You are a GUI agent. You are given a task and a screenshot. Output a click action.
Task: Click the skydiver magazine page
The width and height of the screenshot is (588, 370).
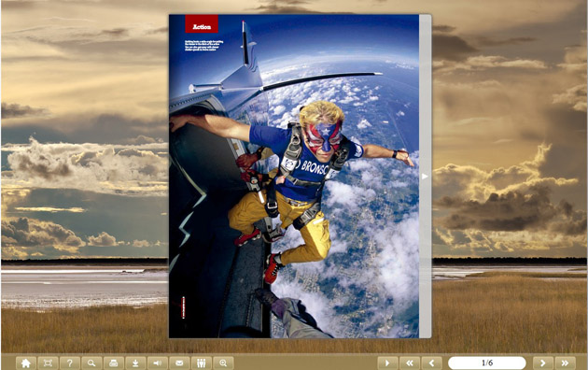[x=294, y=177]
